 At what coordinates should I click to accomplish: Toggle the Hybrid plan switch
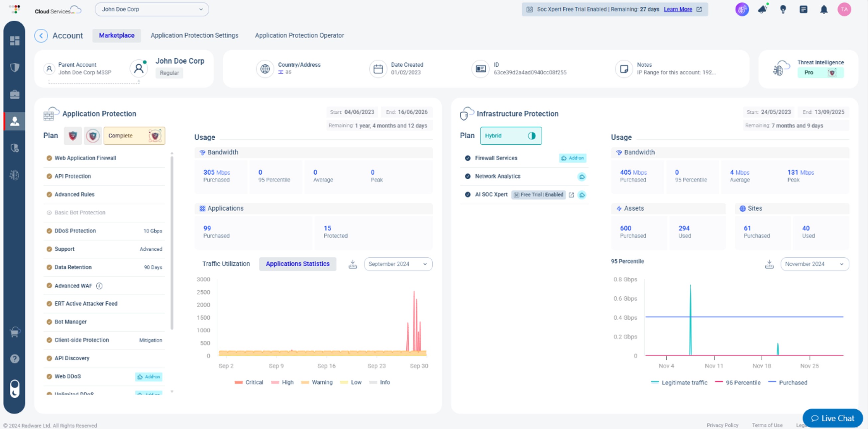pos(532,136)
